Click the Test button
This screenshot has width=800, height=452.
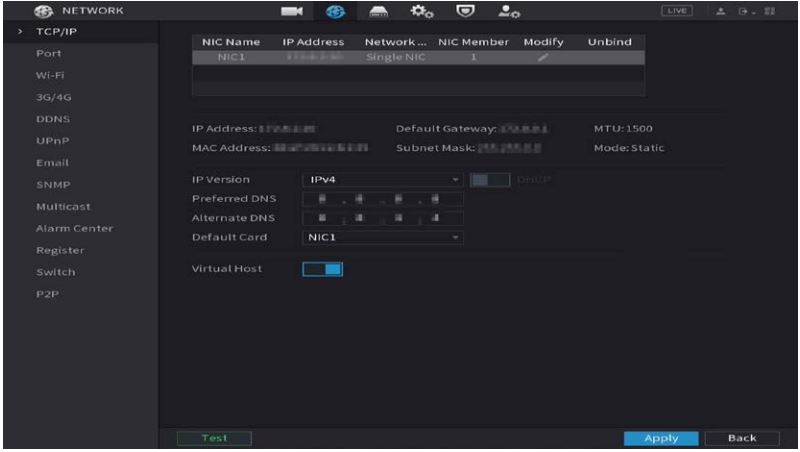(x=214, y=438)
